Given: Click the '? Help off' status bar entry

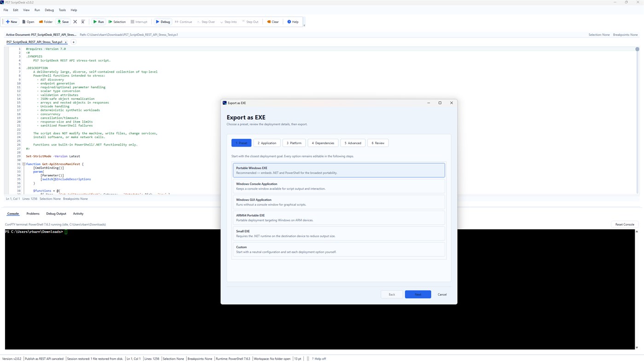Looking at the screenshot, I should [x=319, y=359].
